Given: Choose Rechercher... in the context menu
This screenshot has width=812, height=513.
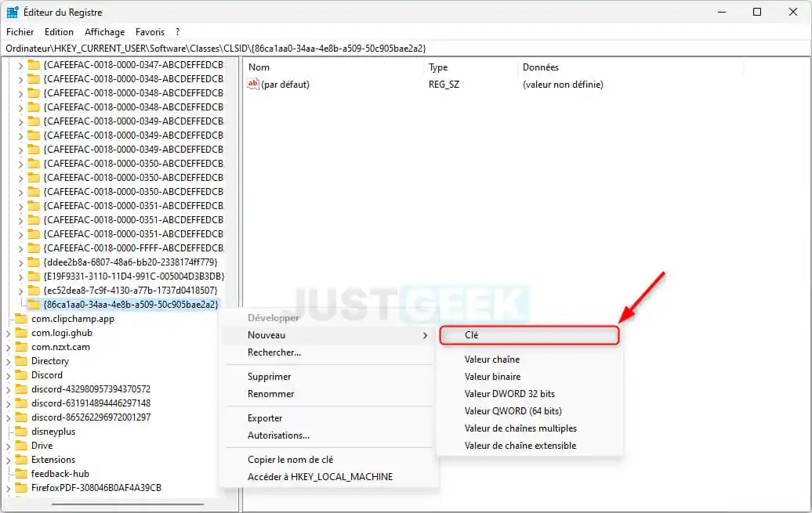Looking at the screenshot, I should point(329,352).
